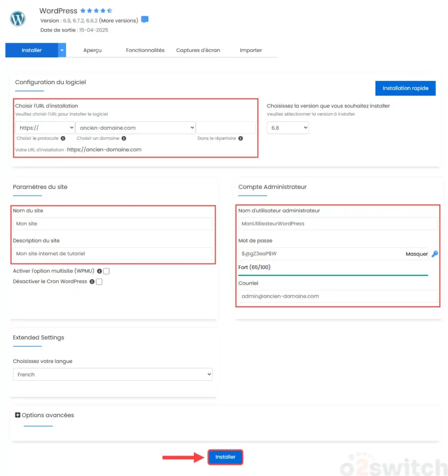Click the bottom Installer button
This screenshot has height=476, width=448.
(225, 457)
